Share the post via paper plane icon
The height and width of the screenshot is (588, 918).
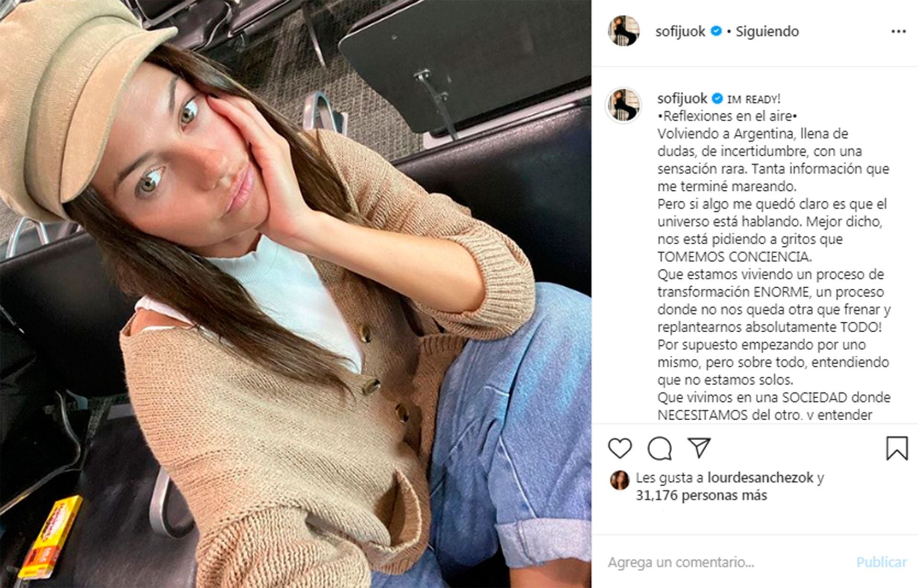click(x=699, y=447)
